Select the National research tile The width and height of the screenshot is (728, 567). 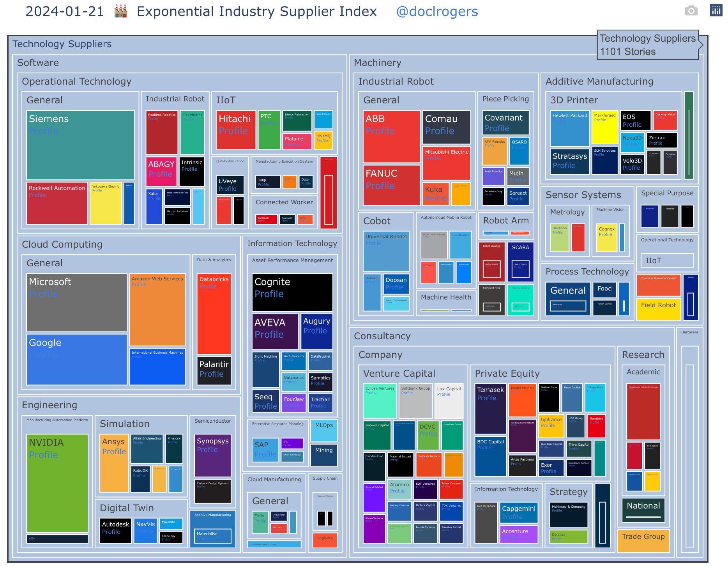(643, 510)
